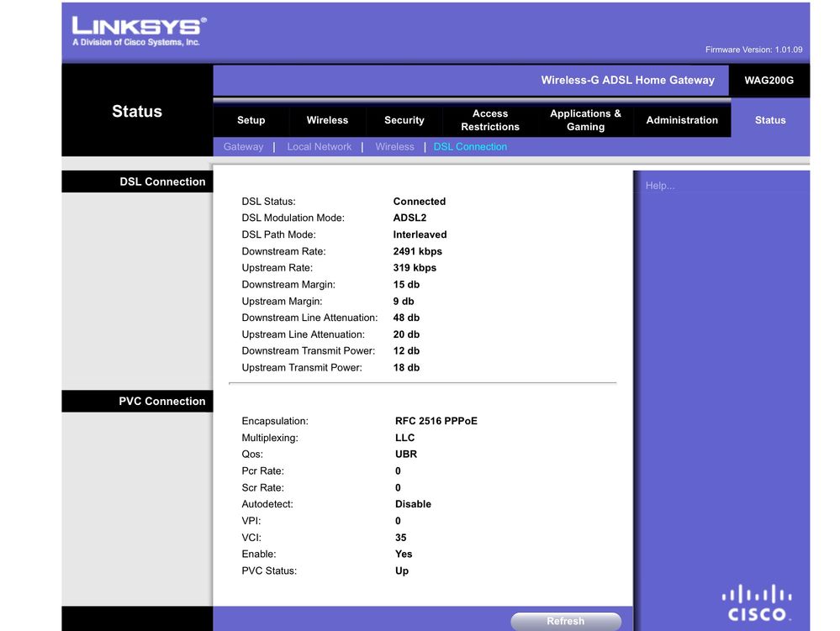Viewport: 840px width, 631px height.
Task: Open the Local Network sub-tab
Action: coord(320,147)
